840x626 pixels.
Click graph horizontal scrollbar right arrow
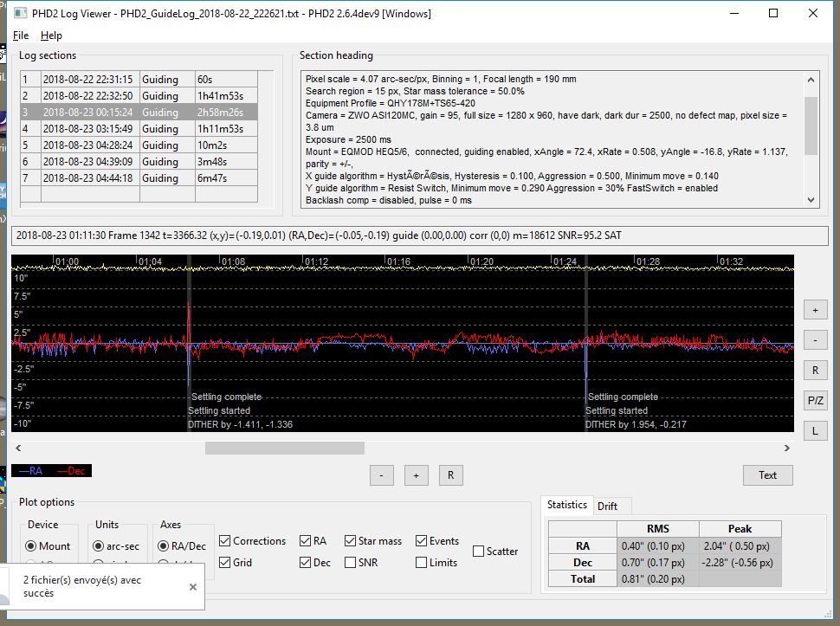[786, 448]
